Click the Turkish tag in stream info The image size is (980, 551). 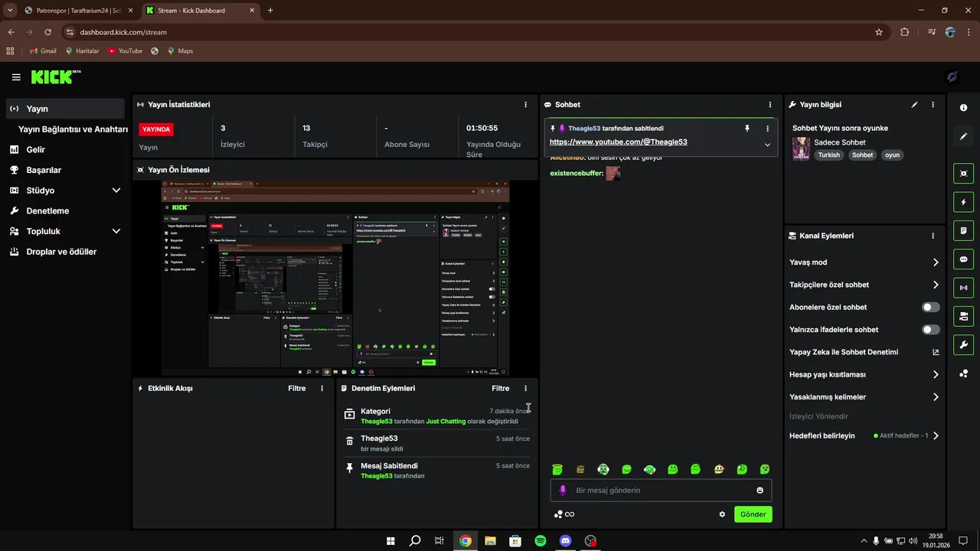click(x=828, y=155)
